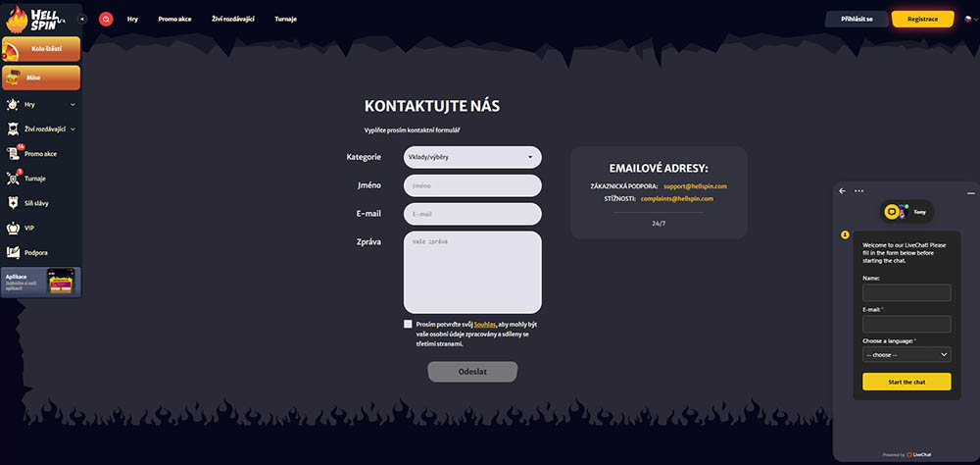Click the Hell Spin logo
The image size is (980, 465).
35,19
